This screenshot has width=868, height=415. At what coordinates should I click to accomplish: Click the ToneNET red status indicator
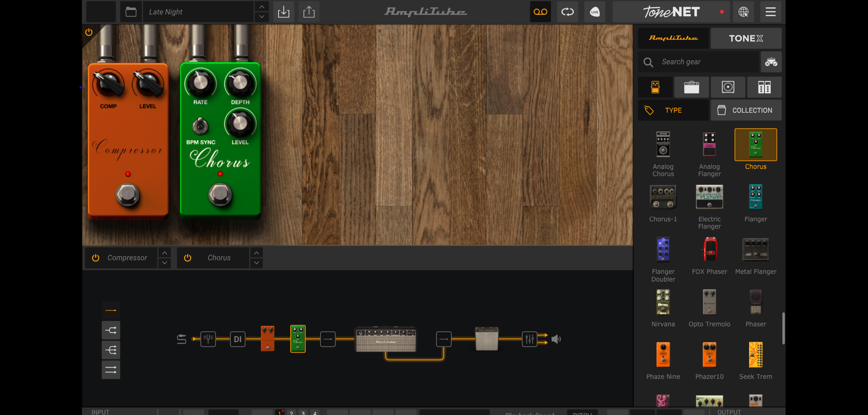tap(722, 12)
